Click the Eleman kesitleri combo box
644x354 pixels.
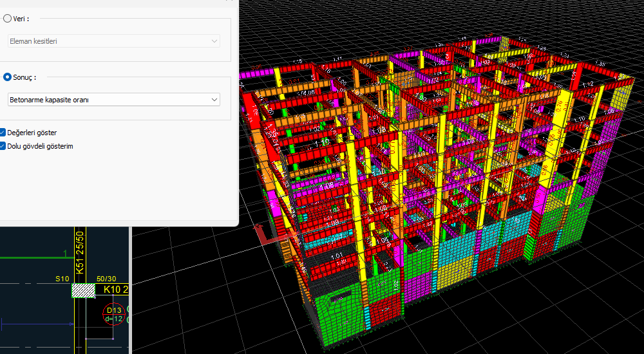tap(114, 41)
